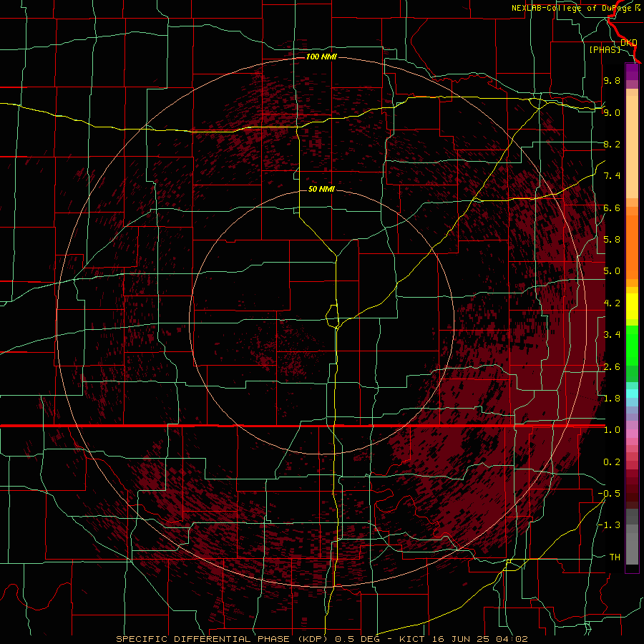The image size is (644, 644).
Task: Click the 7.4 scale value
Action: (612, 176)
